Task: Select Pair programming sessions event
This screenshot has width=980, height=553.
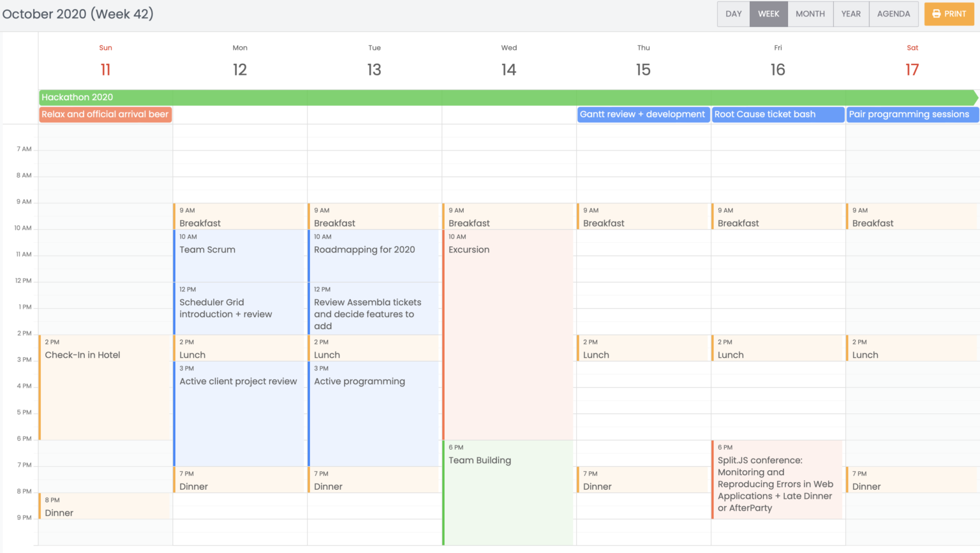Action: (912, 115)
